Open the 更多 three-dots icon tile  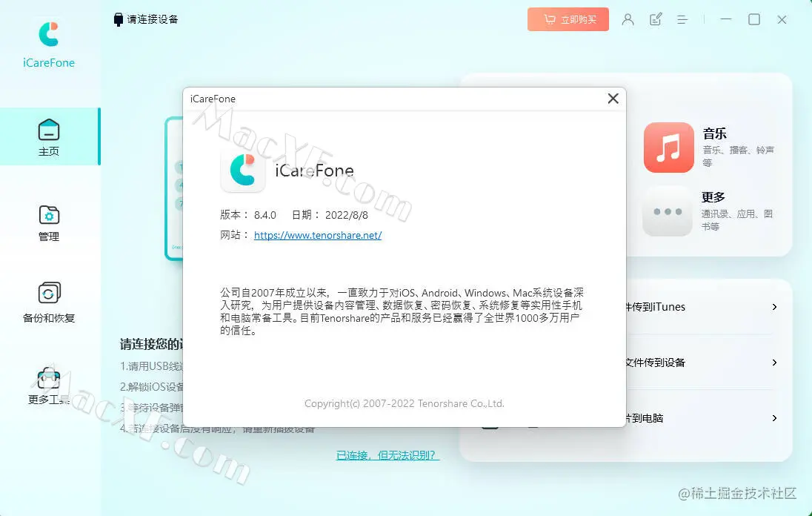coord(668,211)
